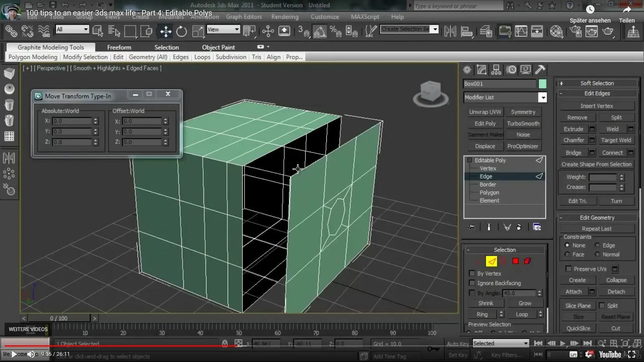This screenshot has height=362, width=644.
Task: Open the MAXScript menu
Action: coord(365,17)
